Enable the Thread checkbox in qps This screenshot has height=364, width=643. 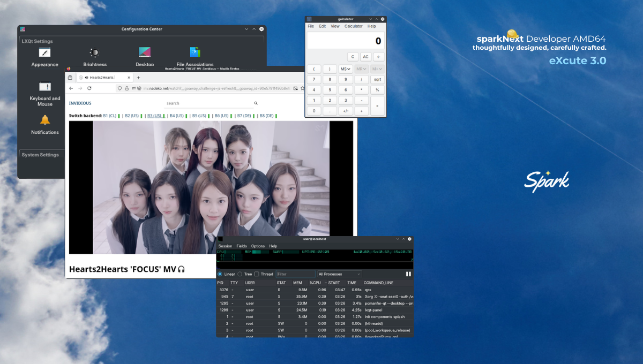264,274
